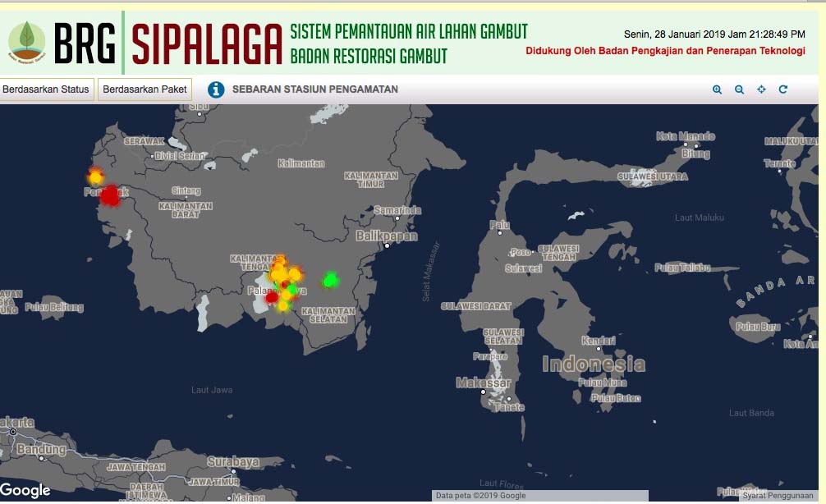Click the zoom in magnifier icon
The height and width of the screenshot is (504, 826).
717,89
